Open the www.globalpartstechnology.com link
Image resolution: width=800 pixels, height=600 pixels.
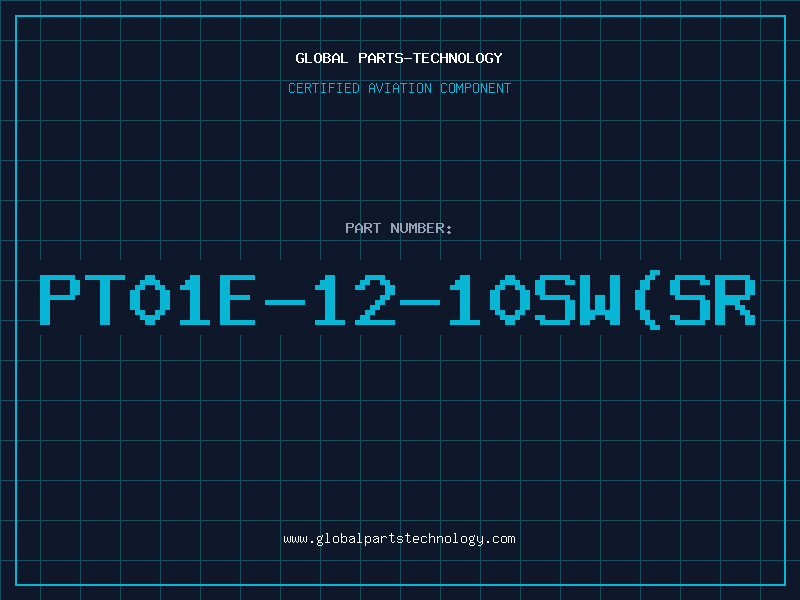(x=399, y=539)
